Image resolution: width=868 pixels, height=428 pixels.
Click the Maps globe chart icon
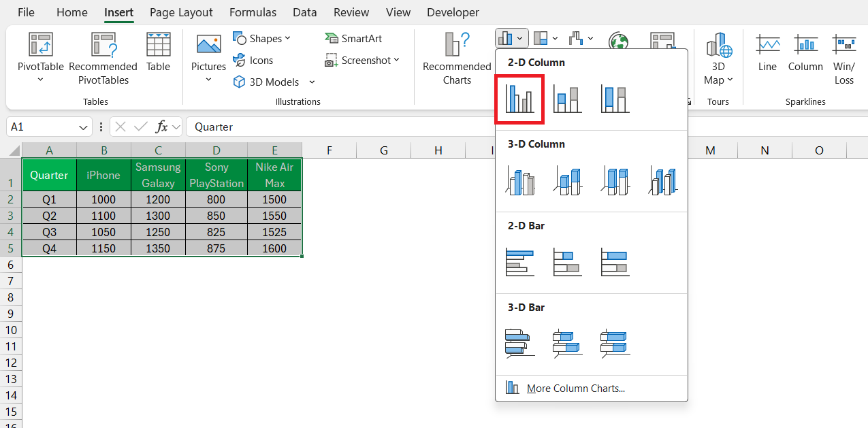pos(618,40)
